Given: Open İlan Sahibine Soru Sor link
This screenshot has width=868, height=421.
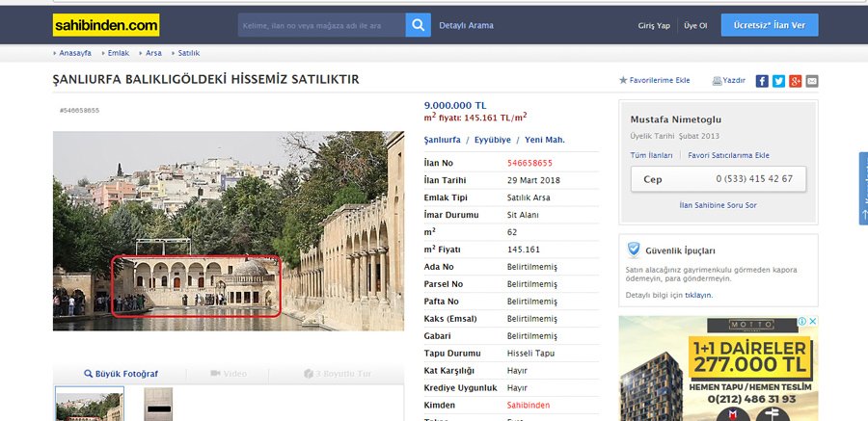Looking at the screenshot, I should 718,205.
